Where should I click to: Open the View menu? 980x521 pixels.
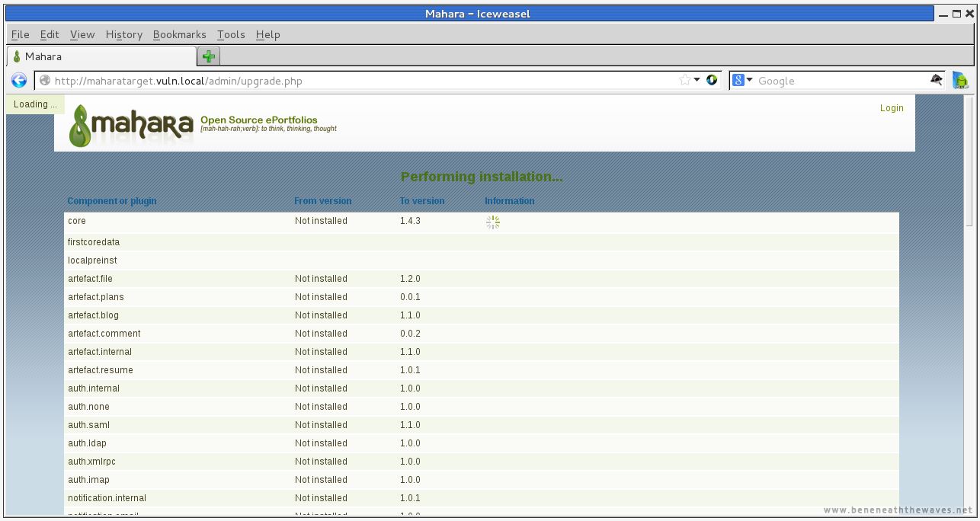coord(82,34)
